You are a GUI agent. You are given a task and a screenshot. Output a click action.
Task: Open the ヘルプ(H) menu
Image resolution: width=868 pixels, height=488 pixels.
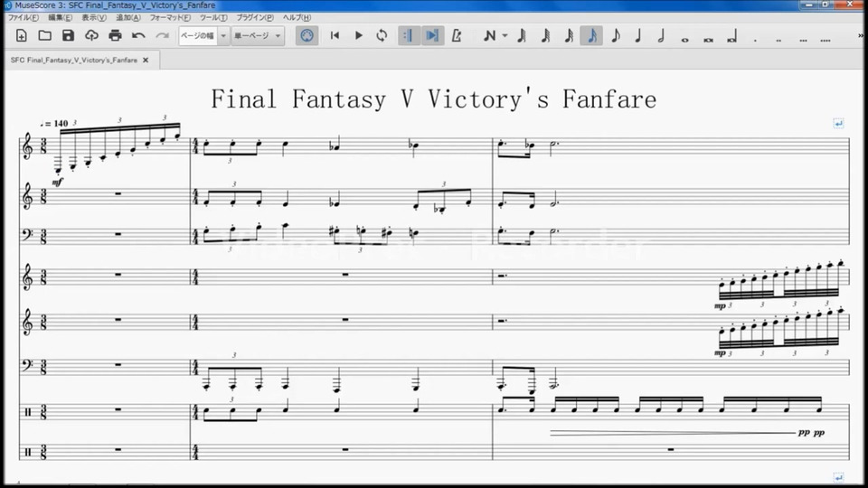click(297, 18)
